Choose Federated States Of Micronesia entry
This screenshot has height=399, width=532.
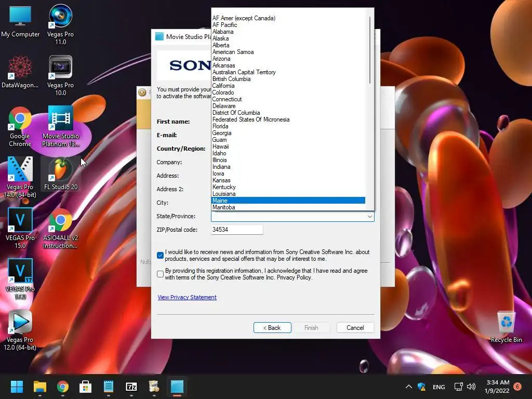coord(288,119)
